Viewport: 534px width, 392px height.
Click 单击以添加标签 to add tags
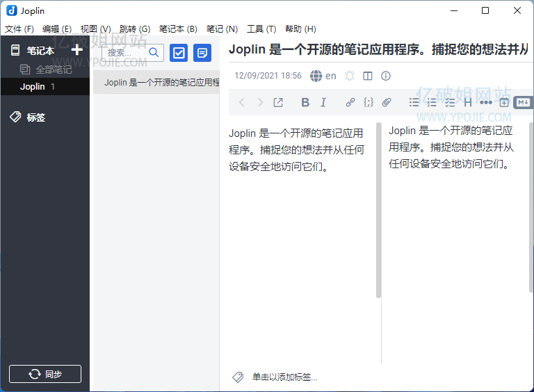click(x=284, y=377)
